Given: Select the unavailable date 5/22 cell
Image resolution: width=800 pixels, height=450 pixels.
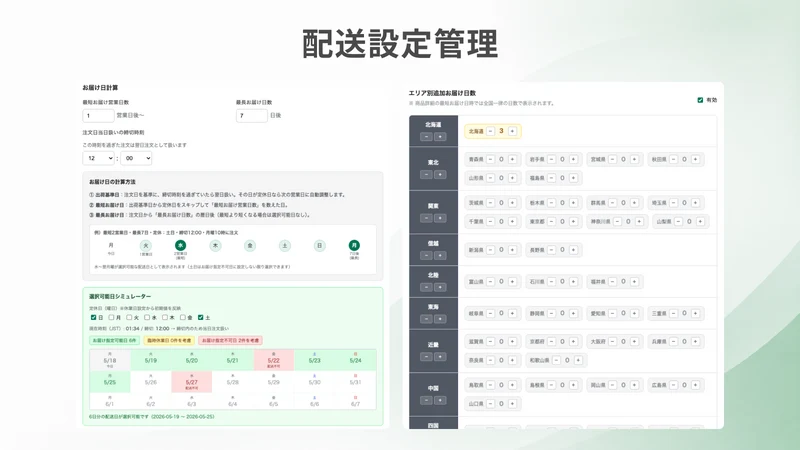Looking at the screenshot, I should [273, 360].
